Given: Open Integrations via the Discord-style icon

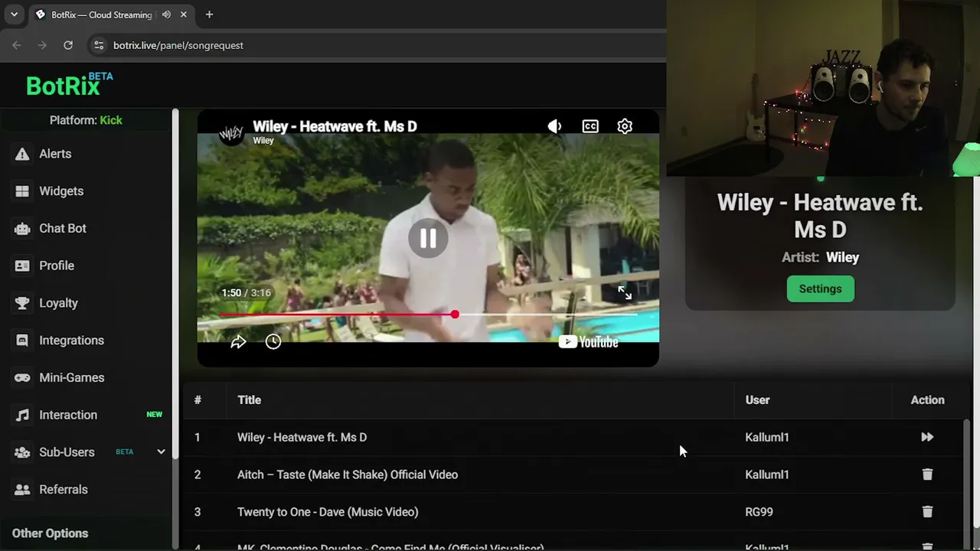Looking at the screenshot, I should tap(22, 341).
